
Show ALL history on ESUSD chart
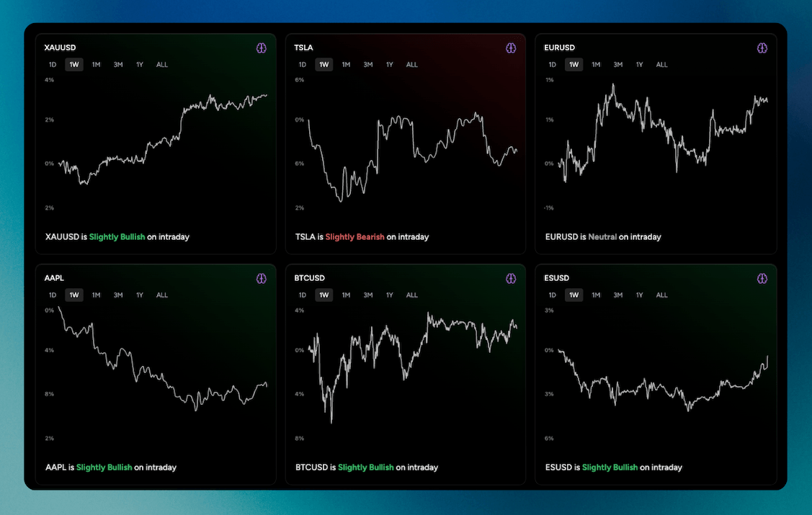(662, 295)
